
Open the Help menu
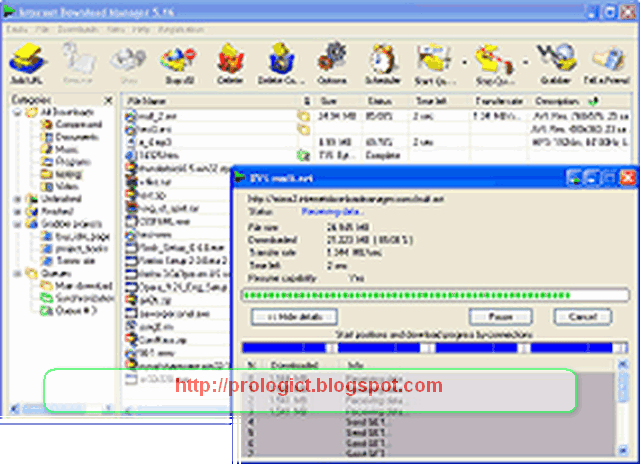[141, 30]
